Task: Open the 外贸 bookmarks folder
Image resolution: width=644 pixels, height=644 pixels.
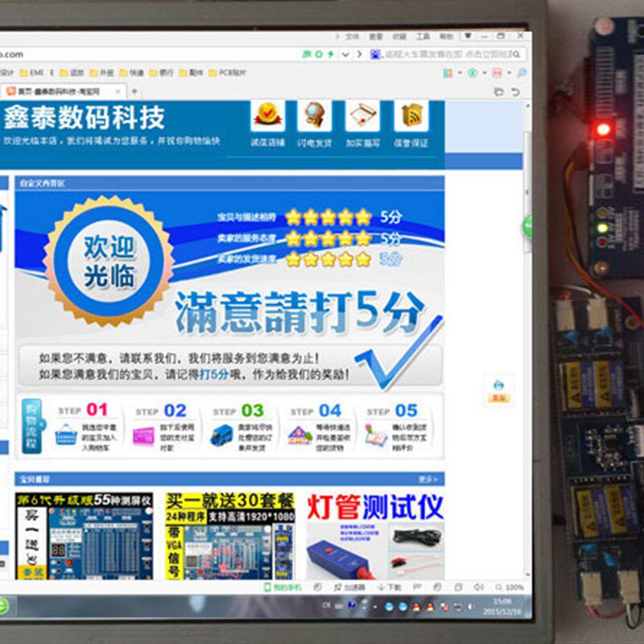Action: [x=101, y=72]
